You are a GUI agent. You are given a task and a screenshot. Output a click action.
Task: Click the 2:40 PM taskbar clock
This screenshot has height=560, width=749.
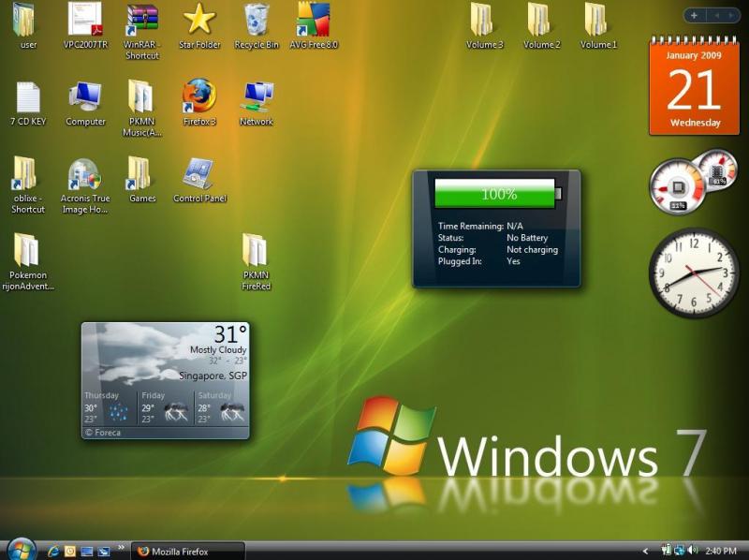point(720,552)
